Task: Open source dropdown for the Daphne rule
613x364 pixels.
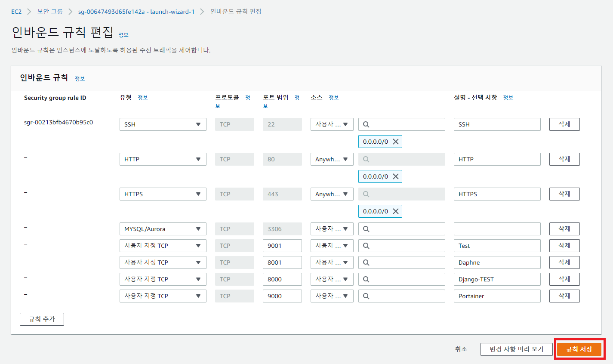Action: pyautogui.click(x=332, y=262)
